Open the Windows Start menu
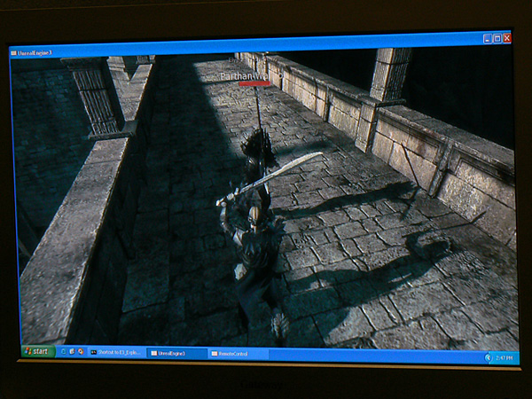This screenshot has width=532, height=399. [37, 351]
